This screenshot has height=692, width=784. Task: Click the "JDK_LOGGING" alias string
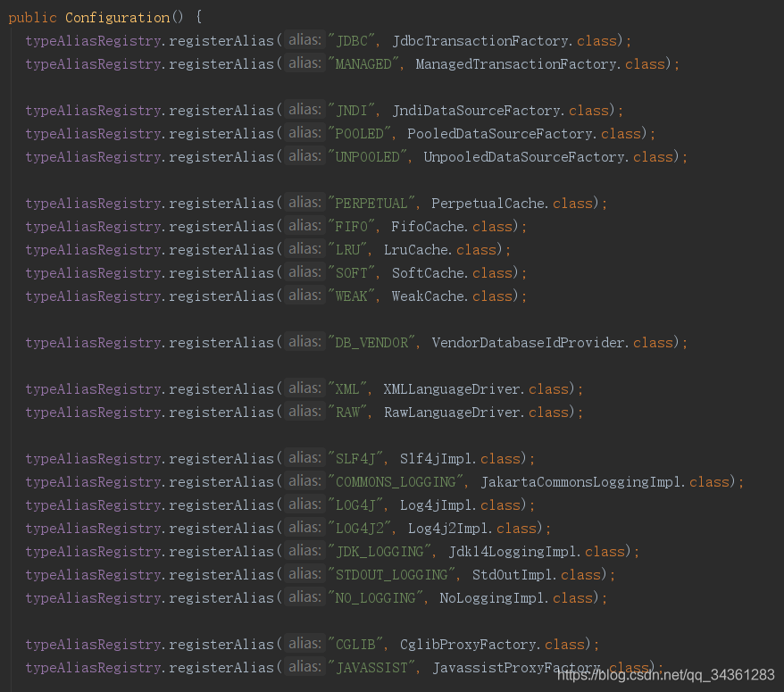click(x=379, y=552)
